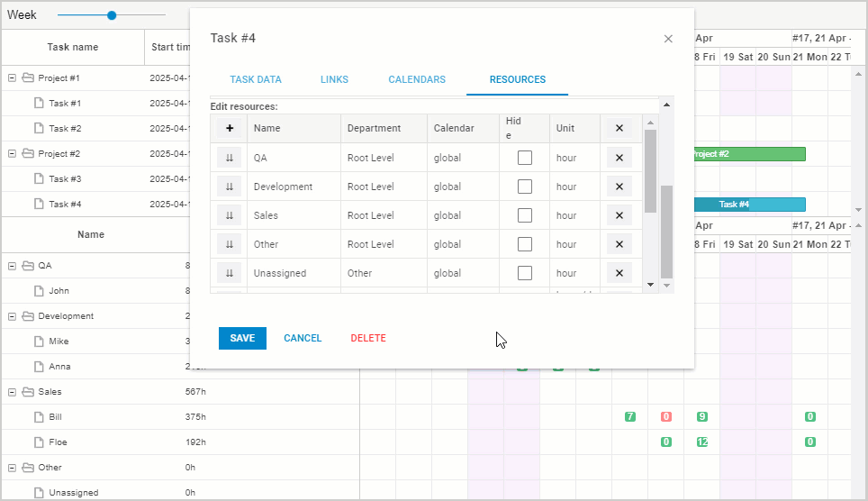Screen dimensions: 868x501
Task: Click the Department column header
Action: (384, 128)
